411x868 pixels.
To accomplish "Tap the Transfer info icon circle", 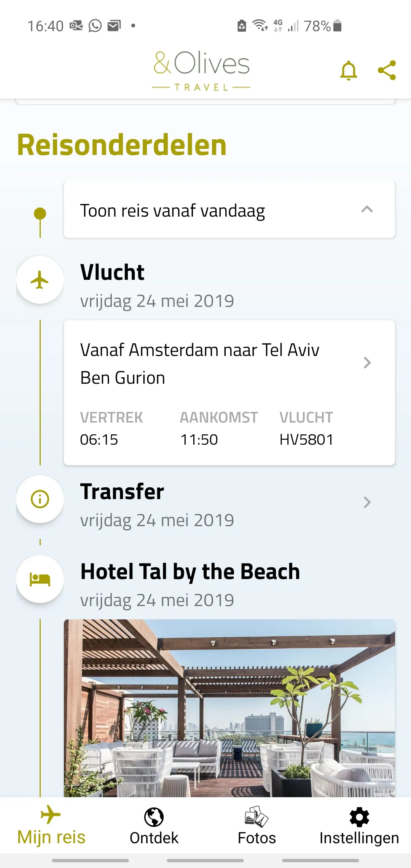I will [40, 499].
